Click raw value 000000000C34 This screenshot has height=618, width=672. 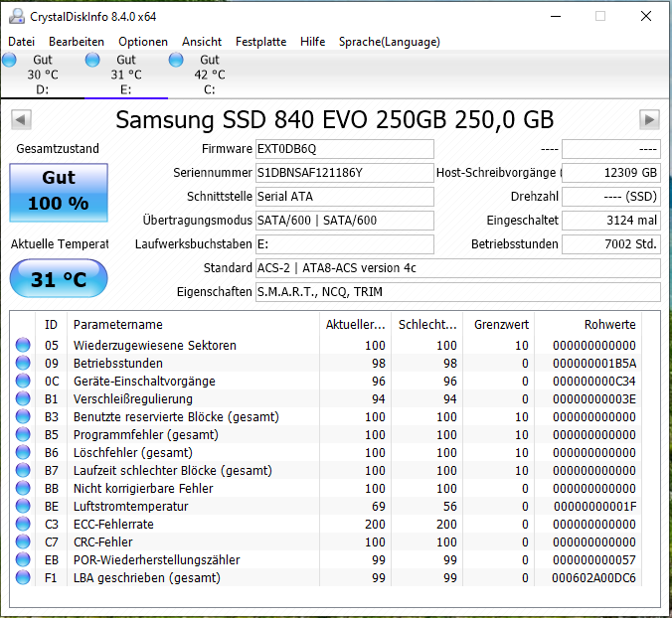(594, 382)
